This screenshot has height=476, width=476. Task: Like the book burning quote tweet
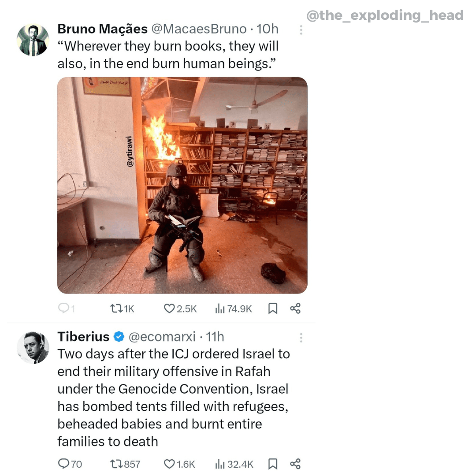click(x=169, y=309)
